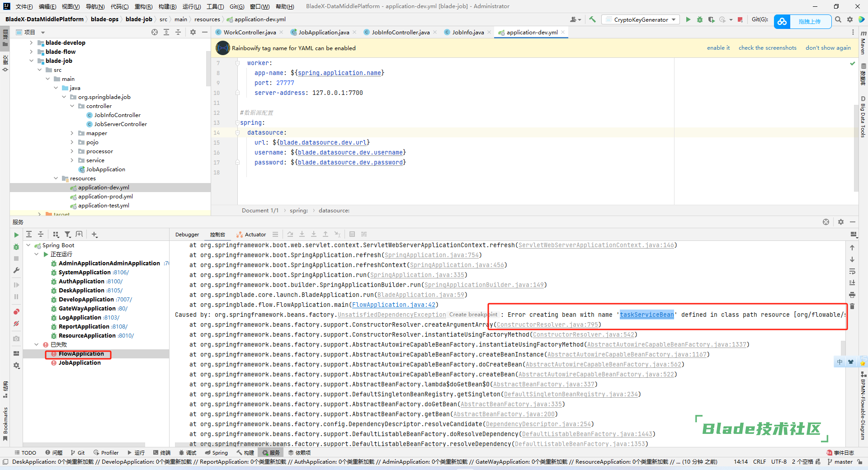The height and width of the screenshot is (470, 868).
Task: Select JobApplication under failed services
Action: coord(80,362)
